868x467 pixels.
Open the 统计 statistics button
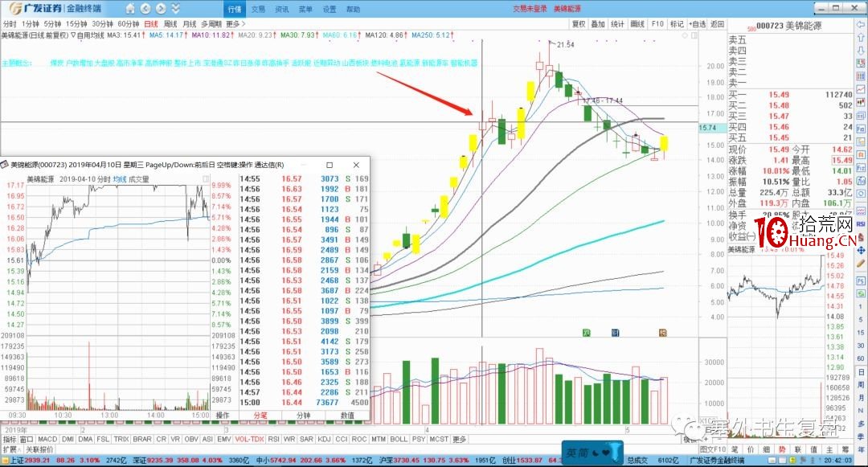pos(617,24)
